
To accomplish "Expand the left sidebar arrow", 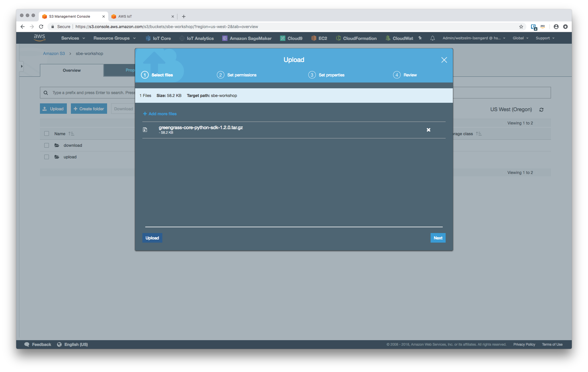I will coord(22,66).
